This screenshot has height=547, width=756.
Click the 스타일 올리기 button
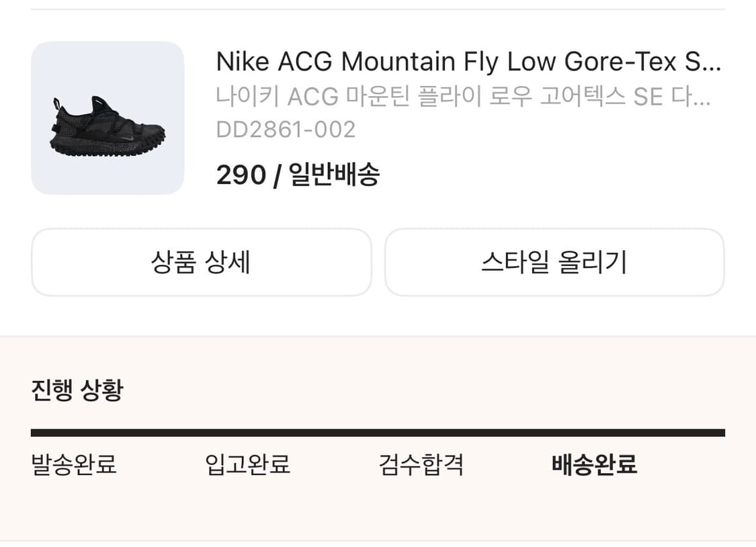point(555,263)
